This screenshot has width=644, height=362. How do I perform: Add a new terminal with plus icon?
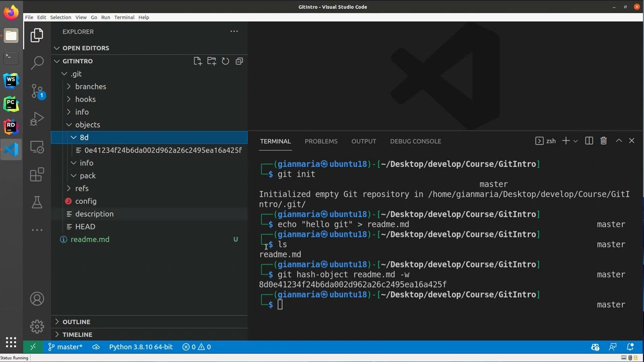(566, 141)
